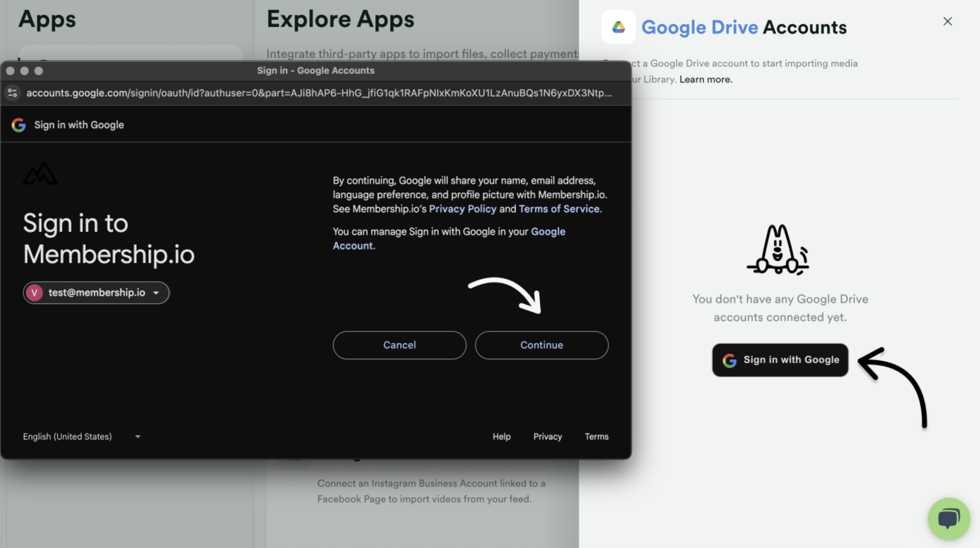This screenshot has height=548, width=980.
Task: Open the English (United States) language dropdown
Action: 82,436
